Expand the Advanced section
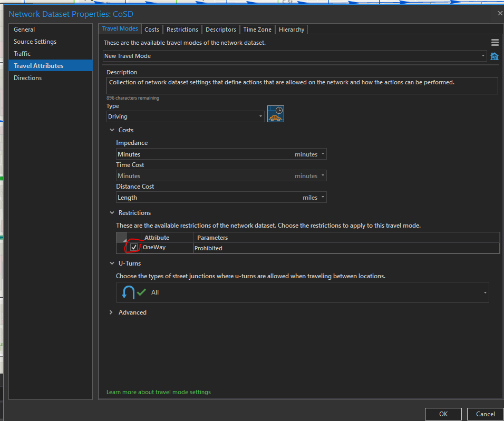 tap(111, 312)
